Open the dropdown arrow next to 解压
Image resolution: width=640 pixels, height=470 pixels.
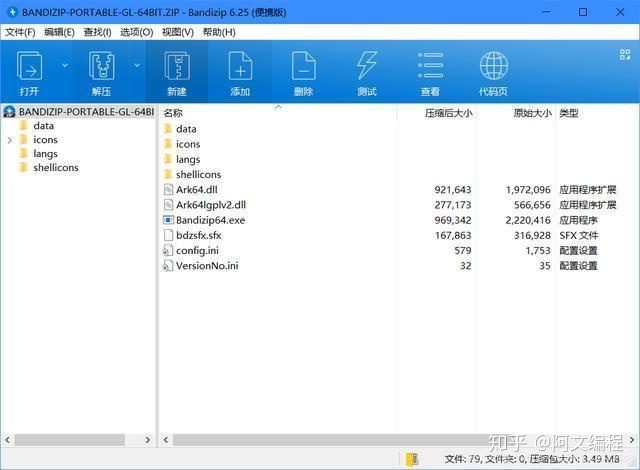137,65
